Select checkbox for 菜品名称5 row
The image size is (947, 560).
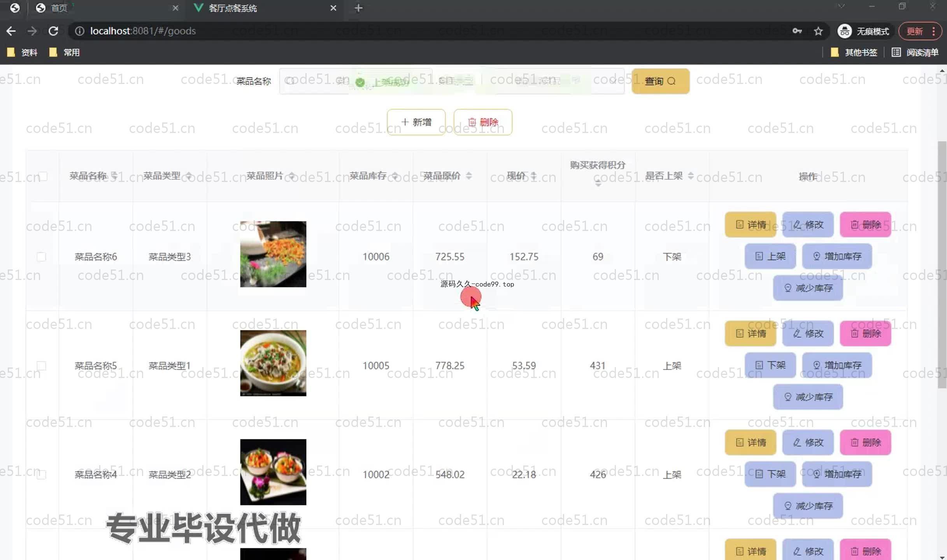click(x=41, y=366)
